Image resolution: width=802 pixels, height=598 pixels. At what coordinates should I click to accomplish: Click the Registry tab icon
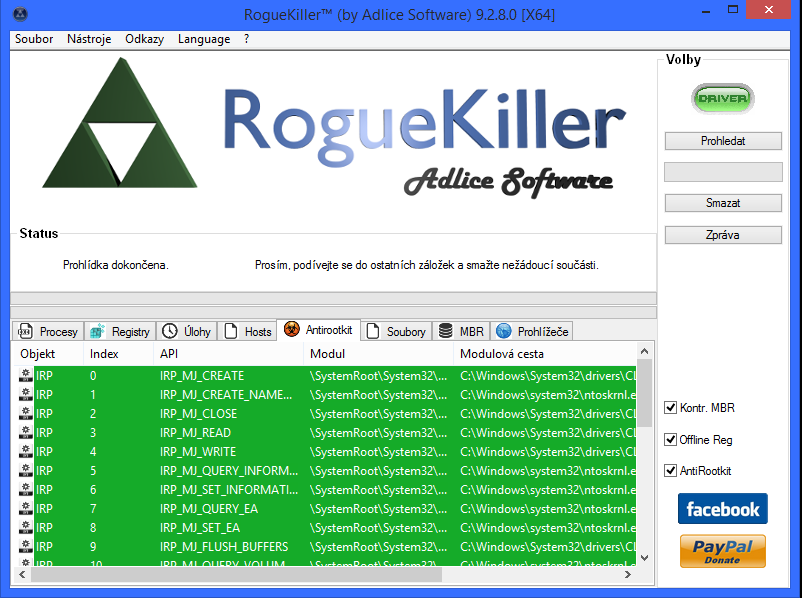(97, 331)
